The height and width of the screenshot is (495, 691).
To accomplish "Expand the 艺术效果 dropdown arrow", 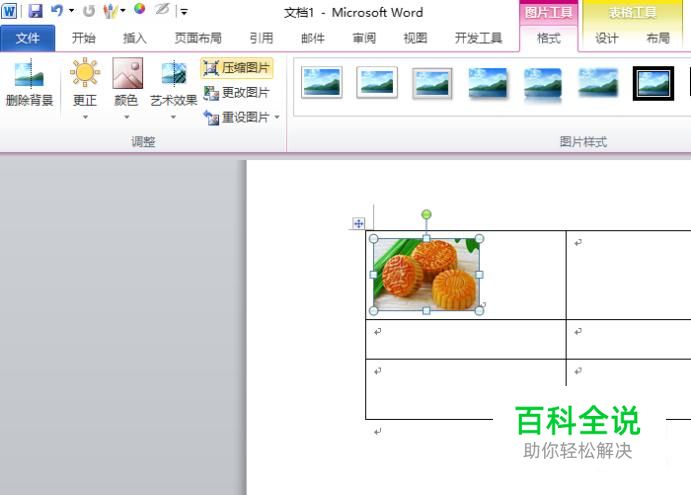I will tap(173, 117).
